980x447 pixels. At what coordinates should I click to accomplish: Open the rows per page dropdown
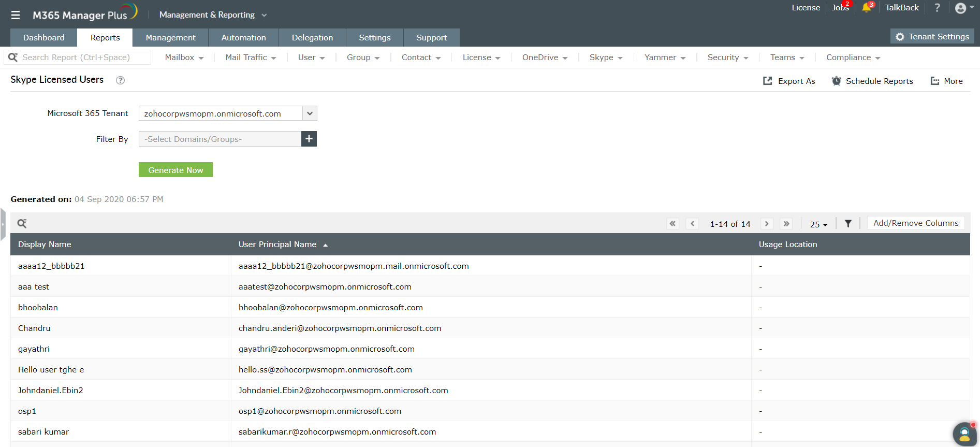818,224
